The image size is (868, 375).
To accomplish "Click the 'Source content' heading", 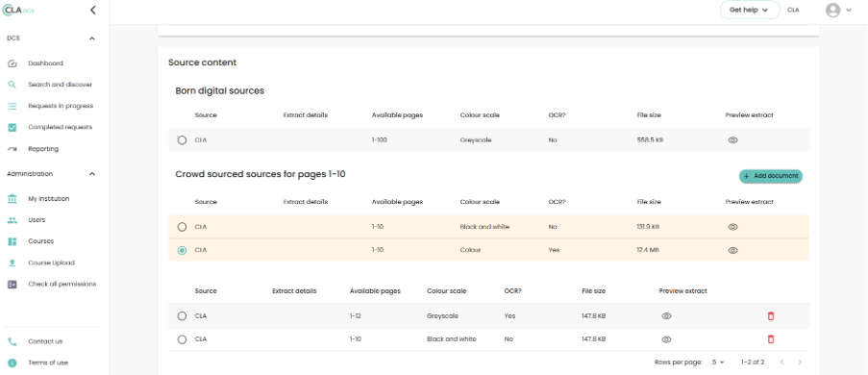I will 203,62.
